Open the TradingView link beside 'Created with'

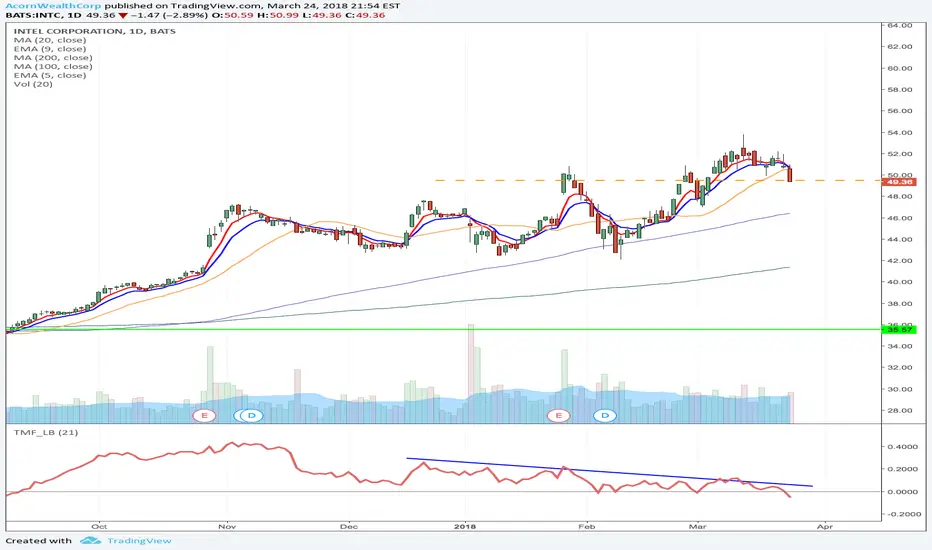click(139, 540)
